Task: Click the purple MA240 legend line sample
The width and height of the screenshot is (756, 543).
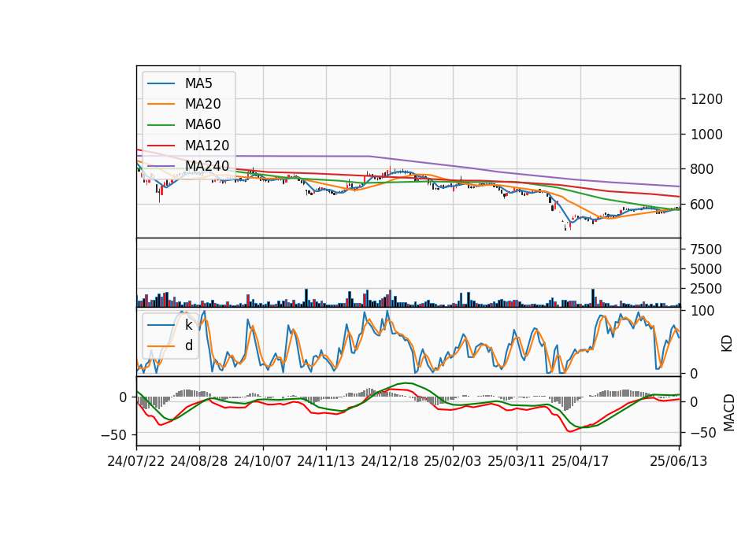Action: click(x=161, y=166)
